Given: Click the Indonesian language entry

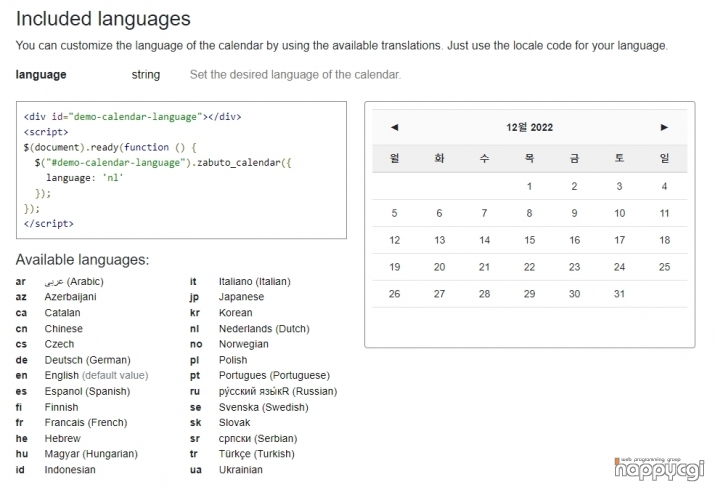Looking at the screenshot, I should pos(70,470).
